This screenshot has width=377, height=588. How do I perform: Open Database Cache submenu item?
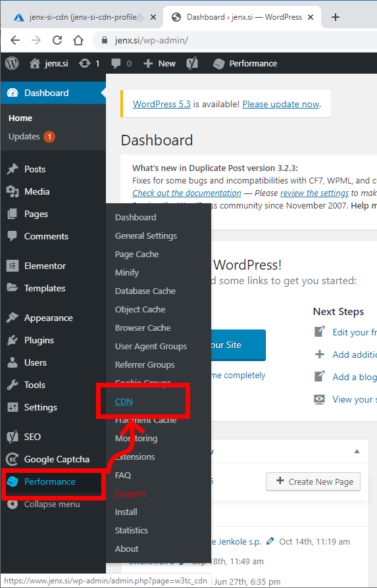(x=145, y=291)
